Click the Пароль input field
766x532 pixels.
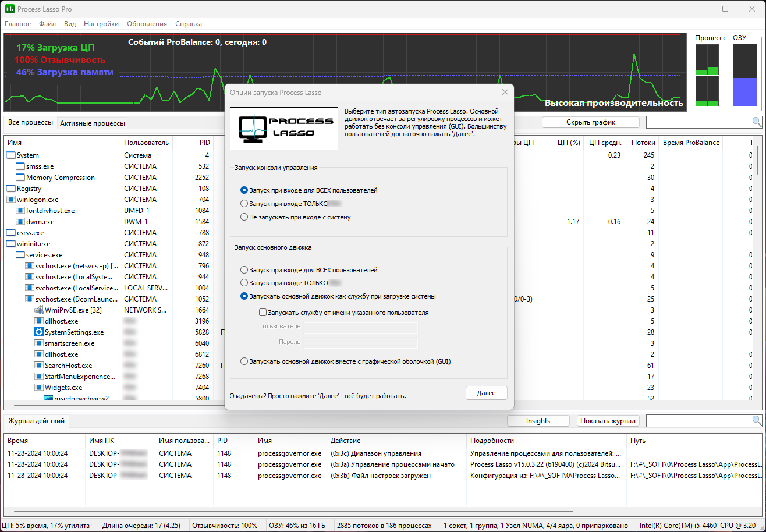361,342
